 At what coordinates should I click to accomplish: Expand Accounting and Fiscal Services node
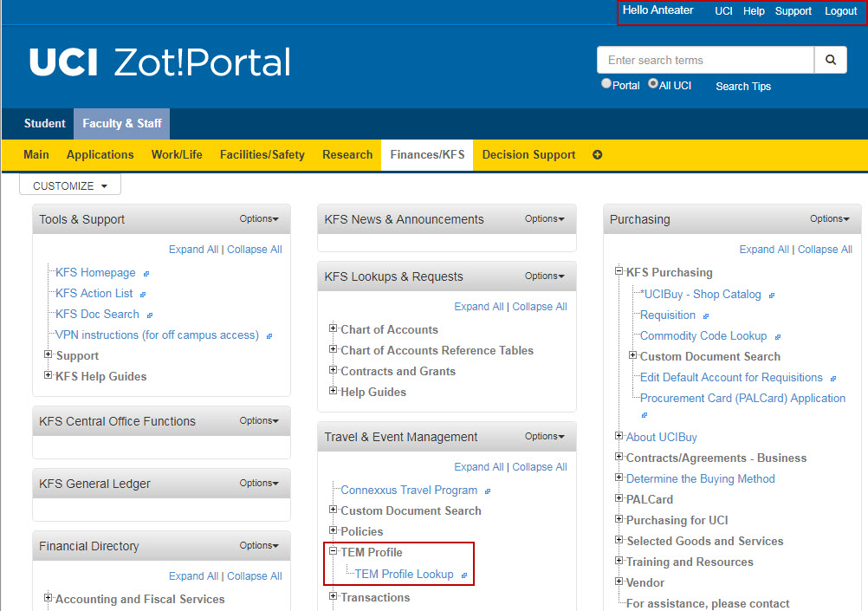point(49,598)
